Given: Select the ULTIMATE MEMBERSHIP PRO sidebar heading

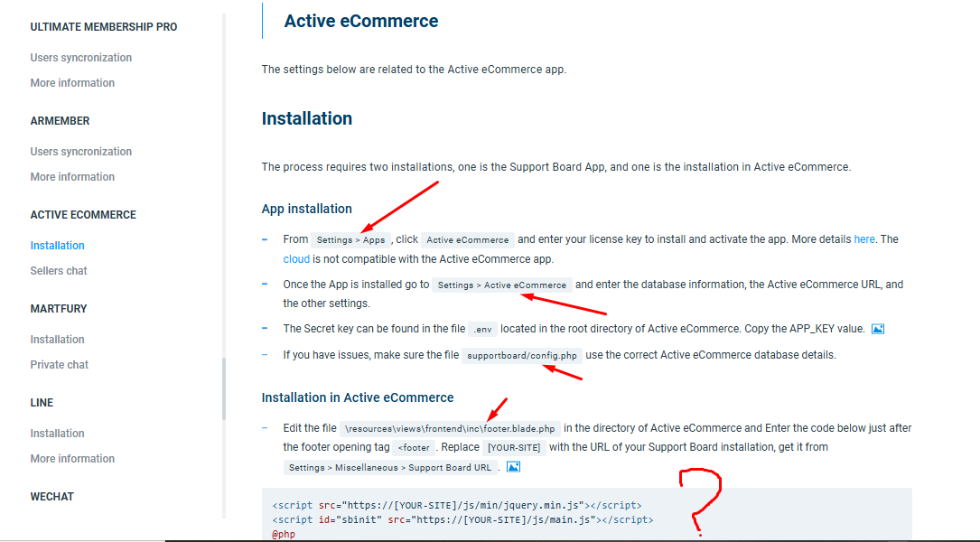Looking at the screenshot, I should click(104, 27).
